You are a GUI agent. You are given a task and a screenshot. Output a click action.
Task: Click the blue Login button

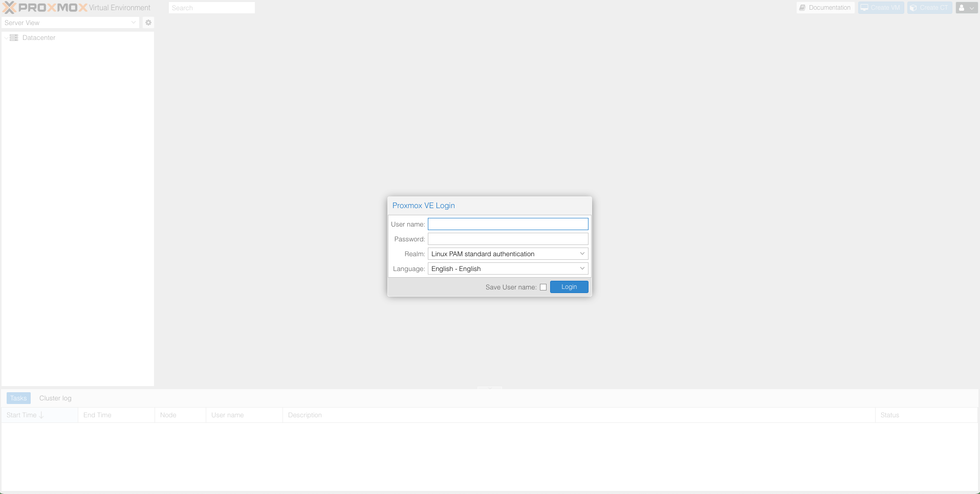point(569,287)
